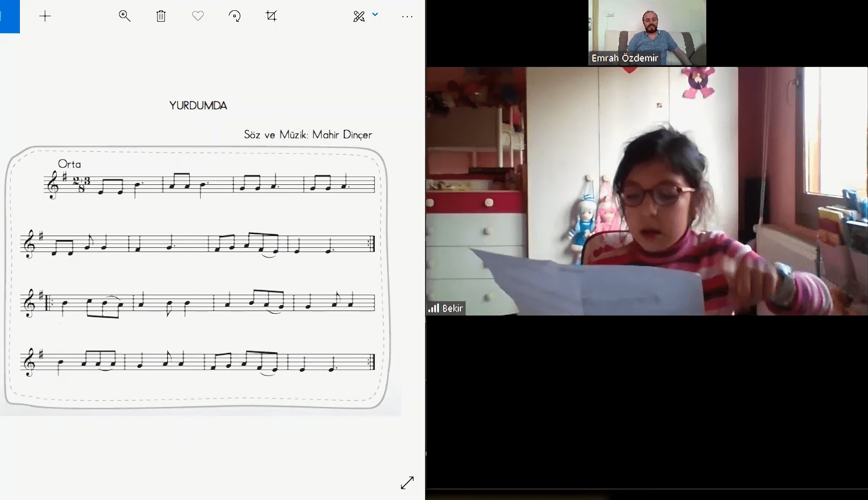Viewport: 868px width, 500px height.
Task: Click the zoom magnifier icon
Action: tap(124, 16)
